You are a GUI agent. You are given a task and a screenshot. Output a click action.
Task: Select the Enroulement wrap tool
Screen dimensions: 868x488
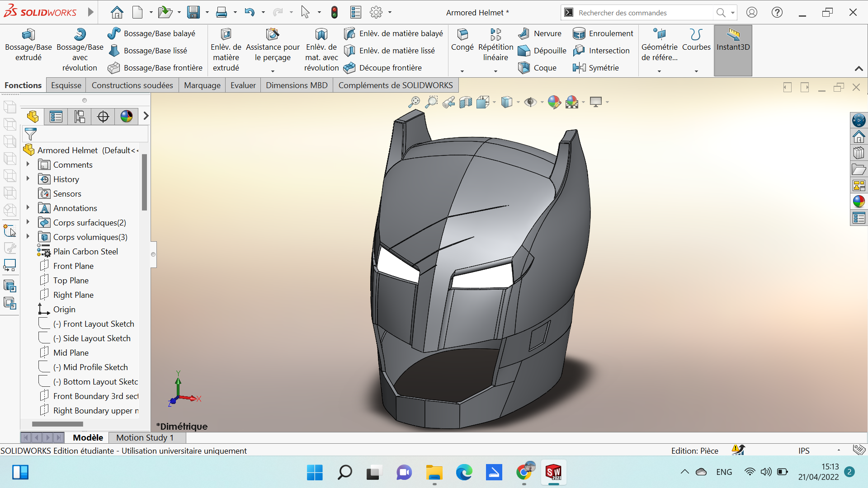[603, 33]
